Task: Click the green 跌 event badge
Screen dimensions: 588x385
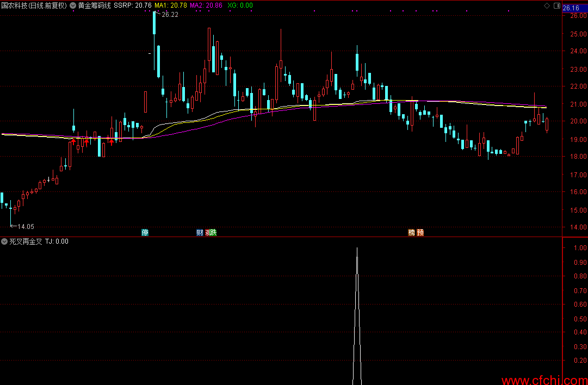Action: click(213, 232)
